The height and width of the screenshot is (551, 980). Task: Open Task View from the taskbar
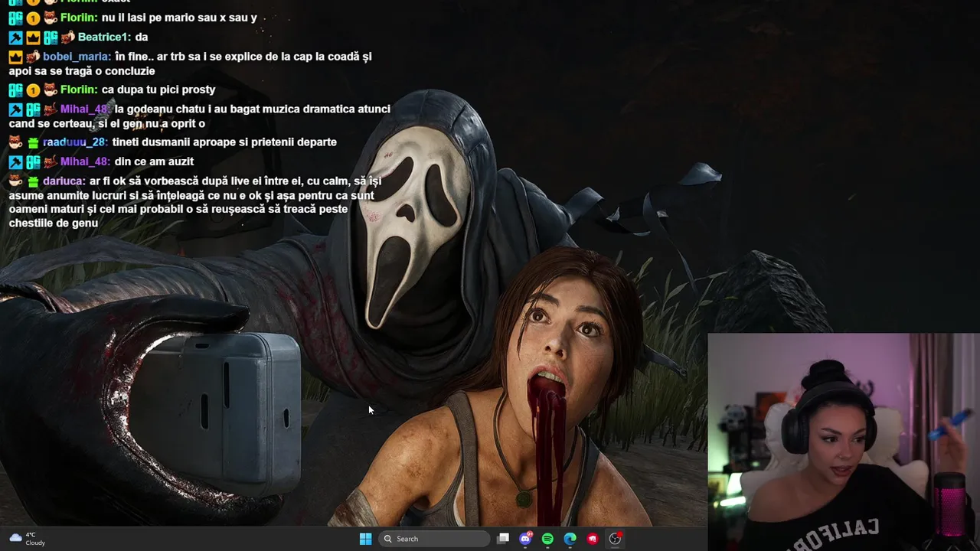coord(503,539)
